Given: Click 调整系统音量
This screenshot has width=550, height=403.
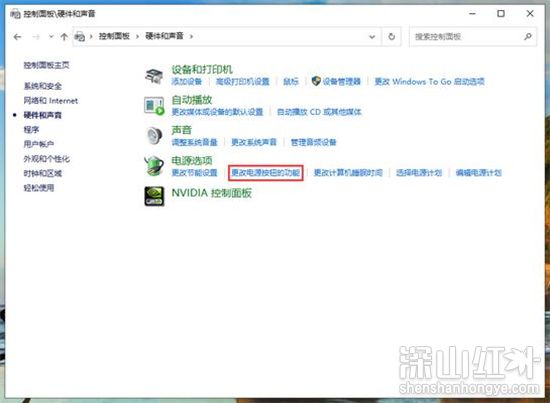Looking at the screenshot, I should [195, 142].
